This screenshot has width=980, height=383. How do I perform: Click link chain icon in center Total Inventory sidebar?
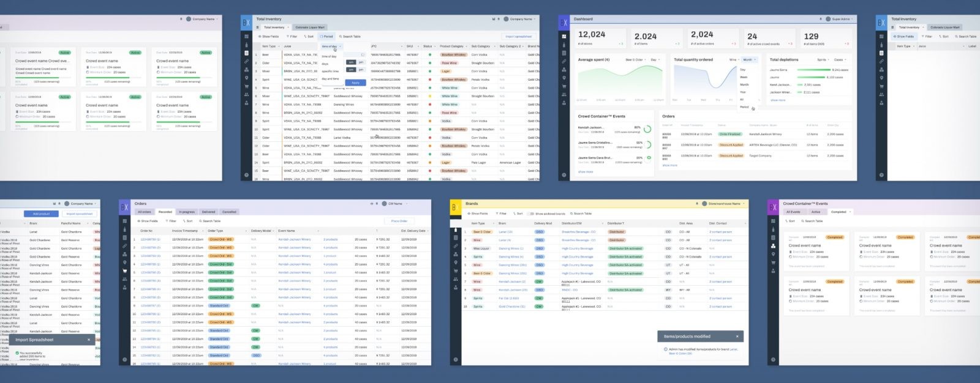coord(246,61)
